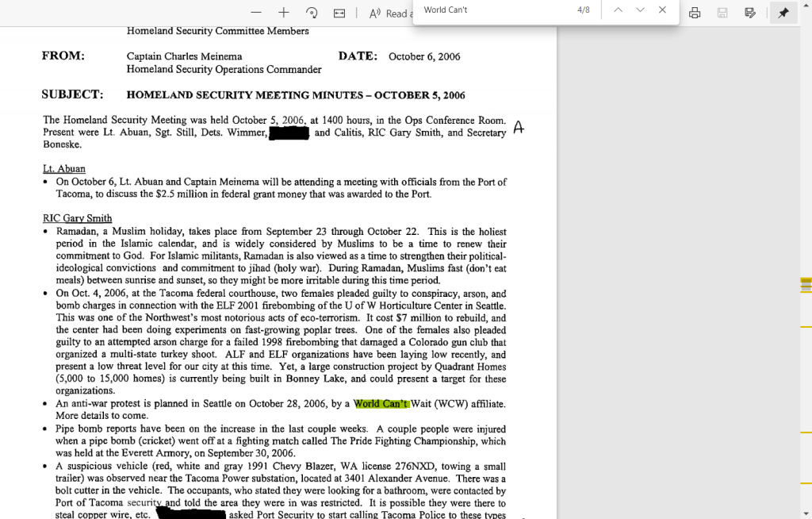Click the save icon
This screenshot has height=519, width=812.
722,13
